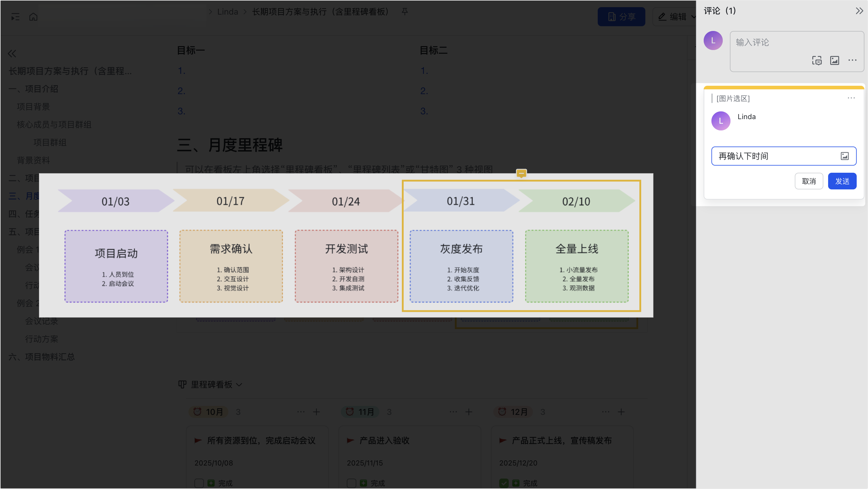
Task: Open the 所有资源到位，完成启动会议 card
Action: tap(261, 440)
